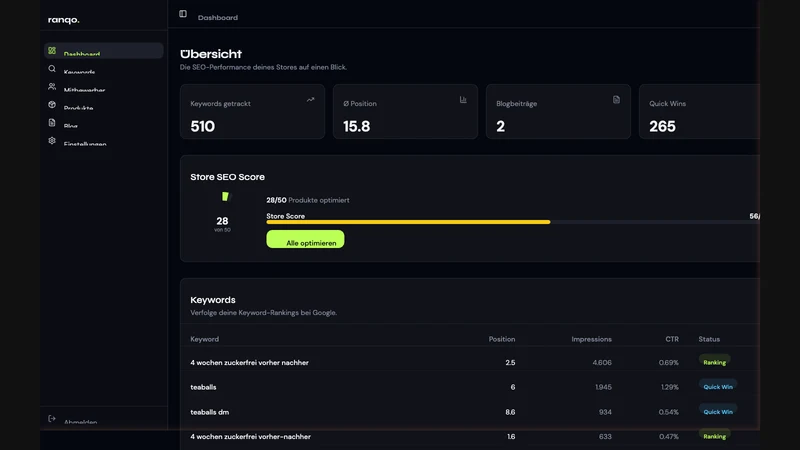Click the yellow Store Score progress bar
800x450 pixels.
click(x=408, y=222)
